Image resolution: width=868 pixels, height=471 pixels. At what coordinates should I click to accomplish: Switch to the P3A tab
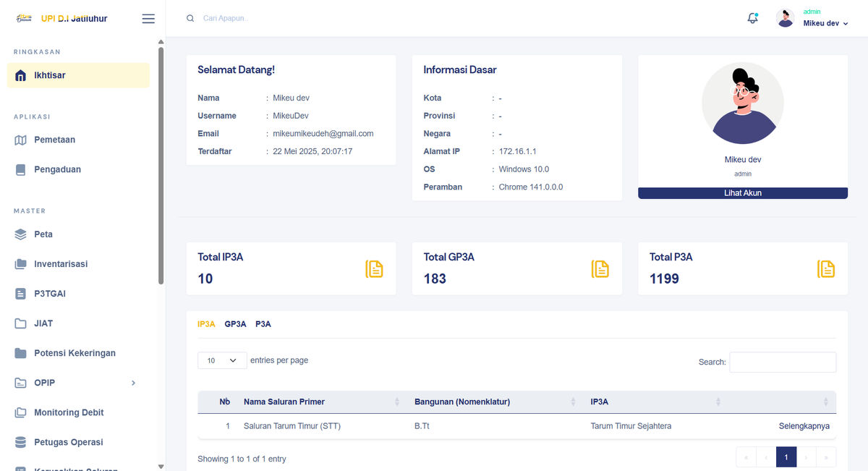[x=263, y=324]
